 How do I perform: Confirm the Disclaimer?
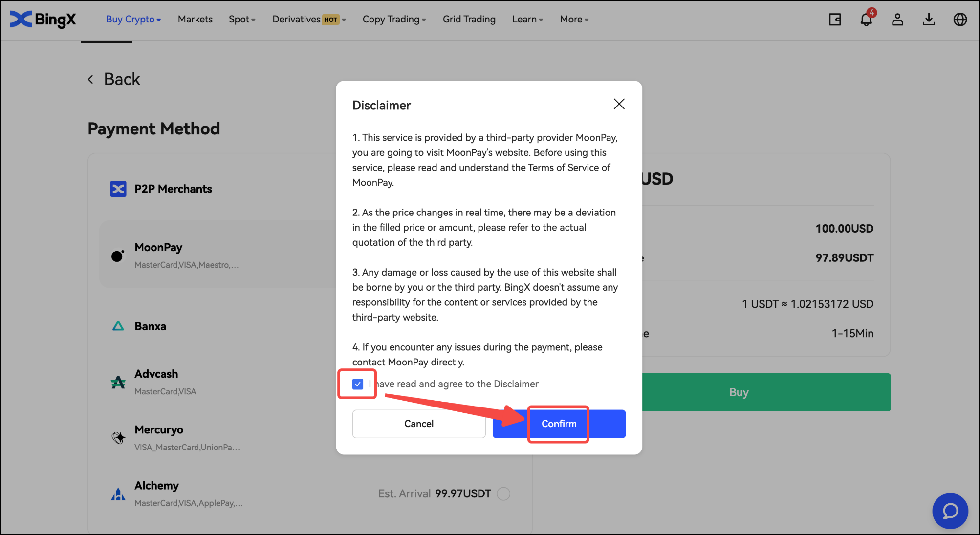[x=559, y=424]
